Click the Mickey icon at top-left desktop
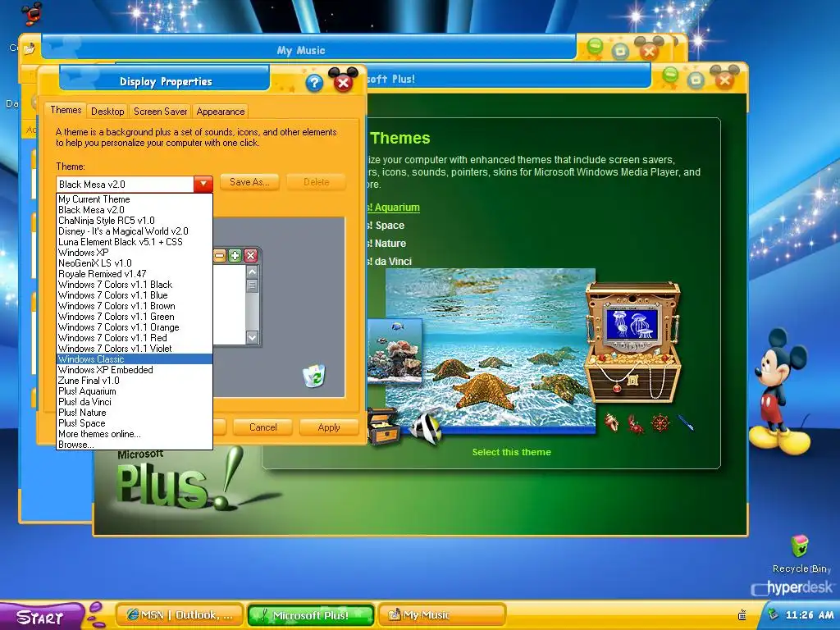This screenshot has width=840, height=630. [32, 13]
